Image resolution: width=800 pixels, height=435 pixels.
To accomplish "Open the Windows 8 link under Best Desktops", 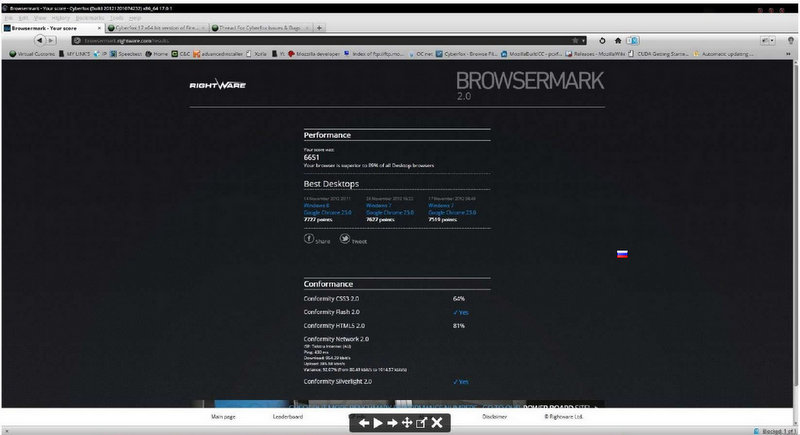I will tap(316, 206).
